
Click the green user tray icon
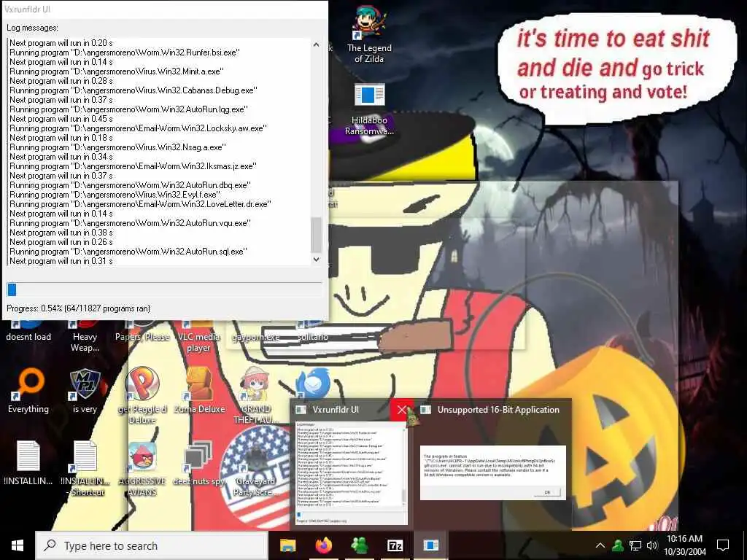click(x=617, y=545)
